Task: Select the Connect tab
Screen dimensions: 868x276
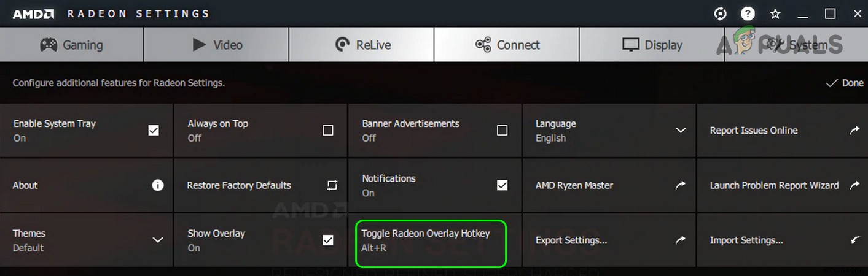Action: (x=507, y=45)
